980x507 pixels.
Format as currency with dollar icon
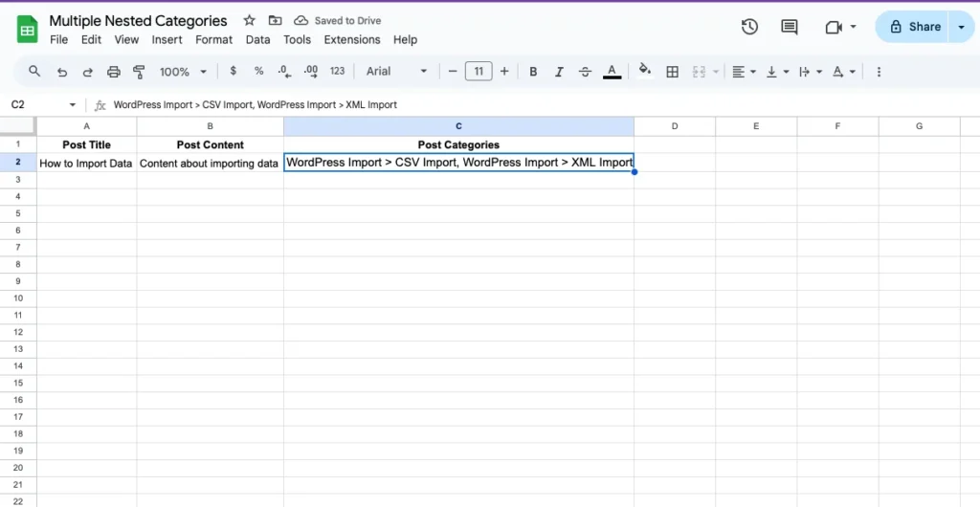(x=234, y=72)
